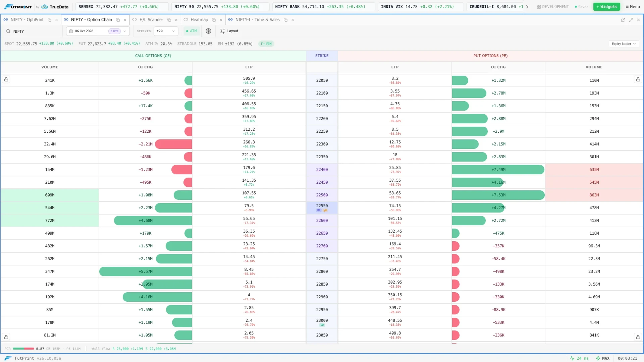The width and height of the screenshot is (644, 362).
Task: Switch to the Heatmap tab
Action: coord(199,20)
